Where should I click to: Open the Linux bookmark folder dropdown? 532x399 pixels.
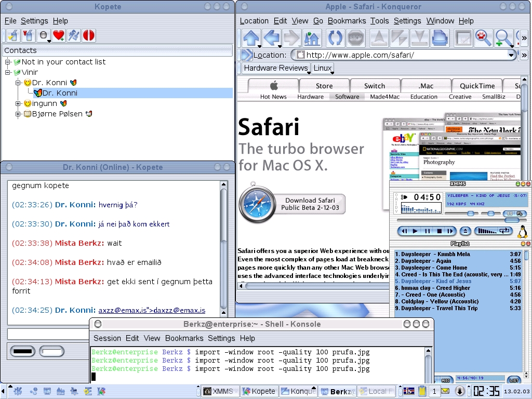pyautogui.click(x=323, y=68)
